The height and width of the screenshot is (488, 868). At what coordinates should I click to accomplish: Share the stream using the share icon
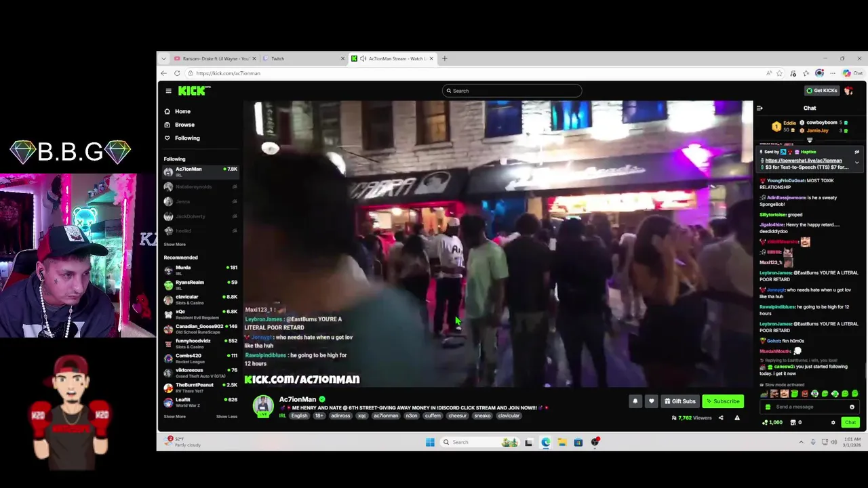[721, 418]
